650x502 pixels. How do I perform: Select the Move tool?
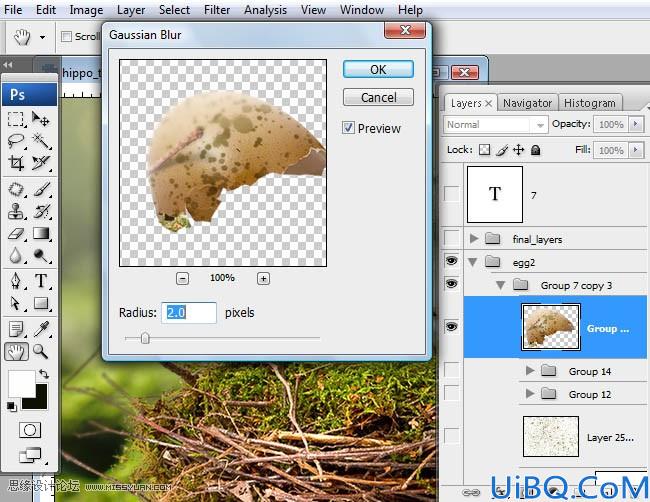point(41,119)
